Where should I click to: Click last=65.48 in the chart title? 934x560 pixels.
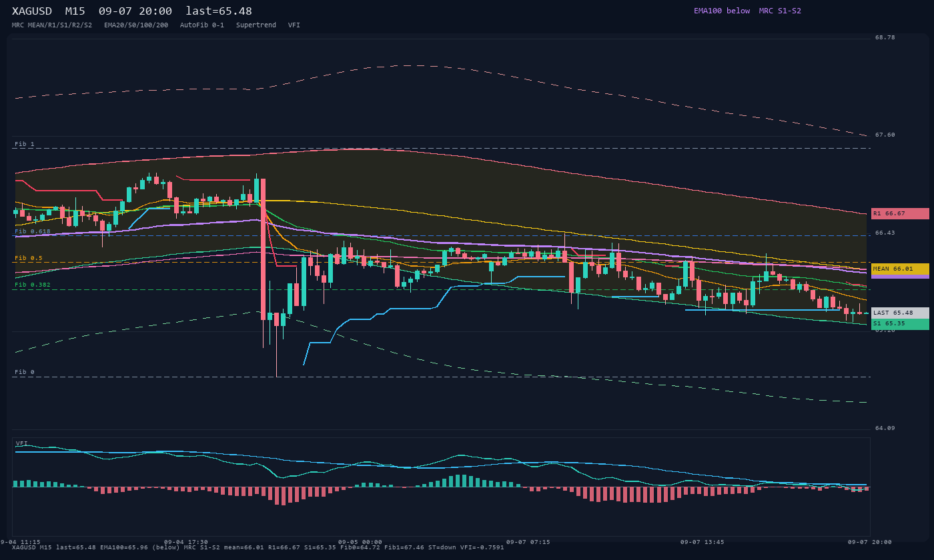tap(219, 11)
